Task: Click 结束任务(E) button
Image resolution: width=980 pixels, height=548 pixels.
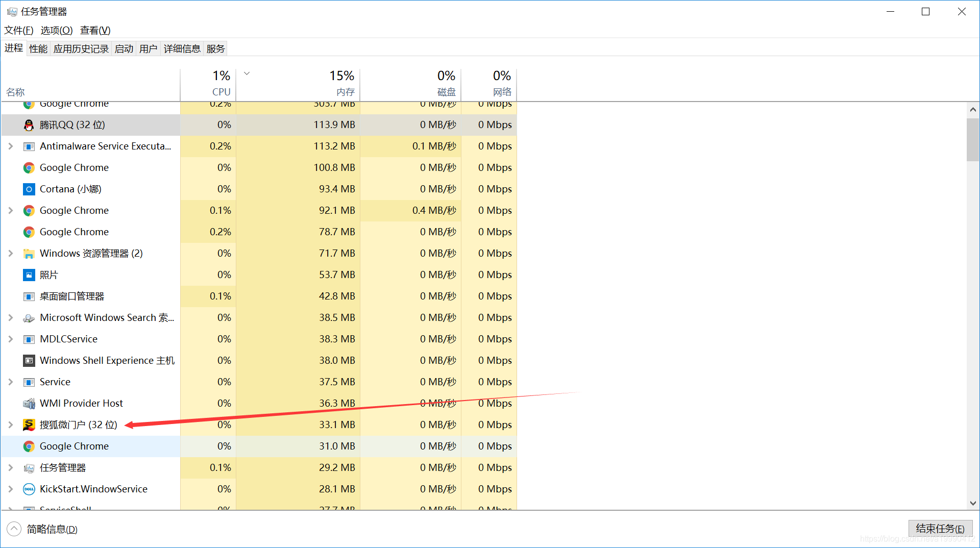Action: pyautogui.click(x=940, y=529)
